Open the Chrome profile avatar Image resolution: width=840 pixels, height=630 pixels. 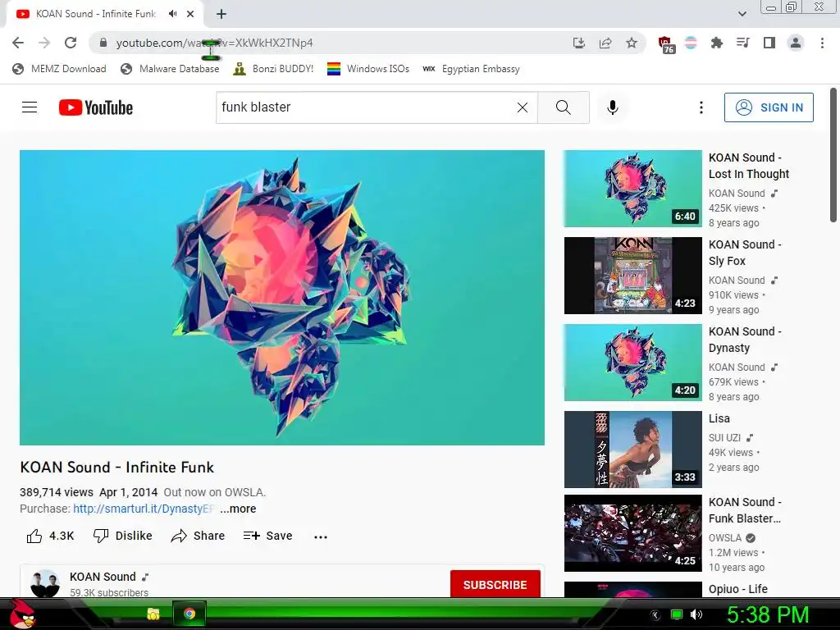point(796,43)
